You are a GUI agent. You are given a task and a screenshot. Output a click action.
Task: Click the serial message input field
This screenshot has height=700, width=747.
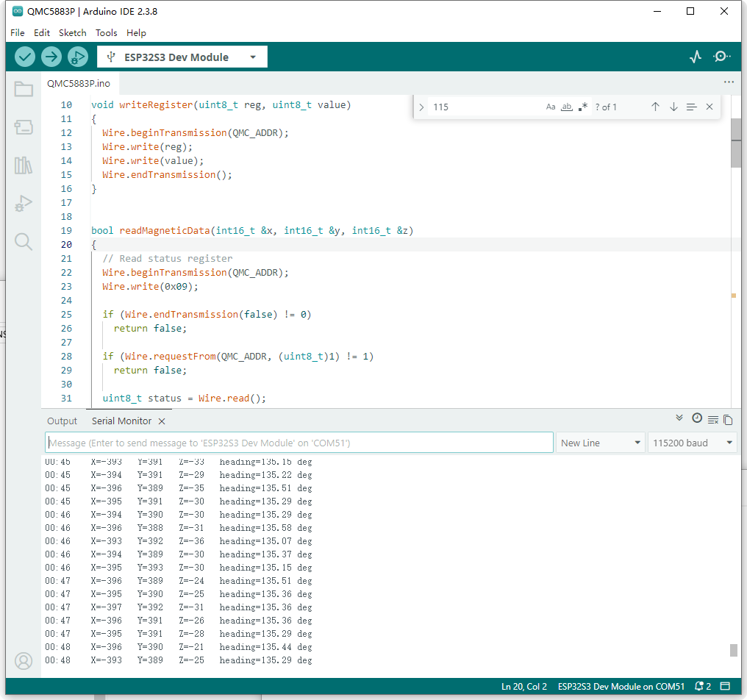299,443
